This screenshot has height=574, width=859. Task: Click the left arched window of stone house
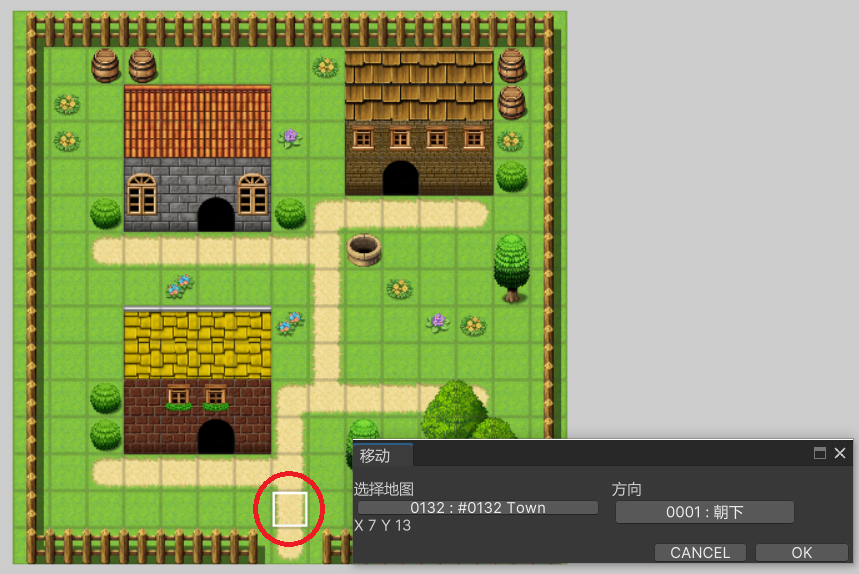coord(142,194)
